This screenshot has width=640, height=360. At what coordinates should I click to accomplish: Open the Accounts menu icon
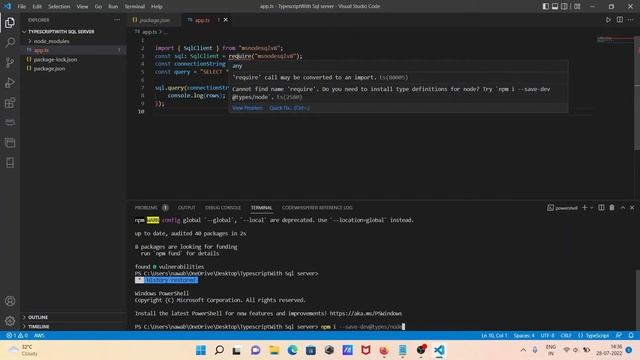(10, 301)
